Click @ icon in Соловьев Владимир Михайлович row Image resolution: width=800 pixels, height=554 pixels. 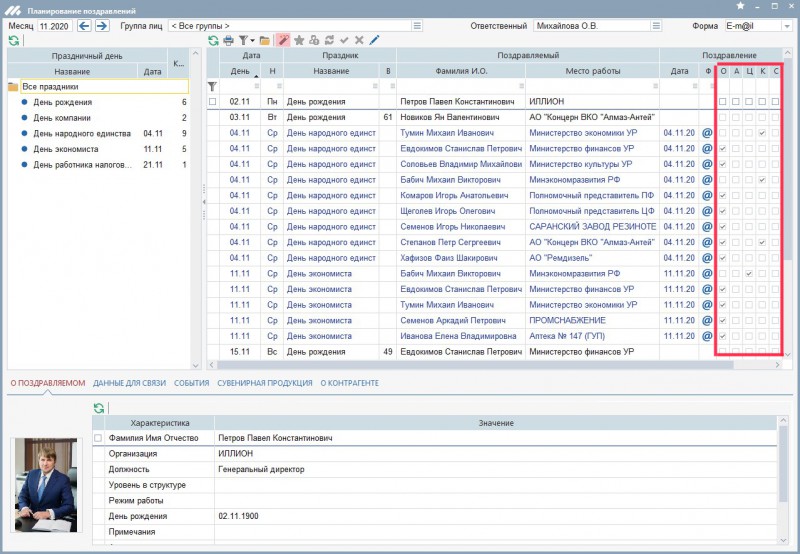707,164
